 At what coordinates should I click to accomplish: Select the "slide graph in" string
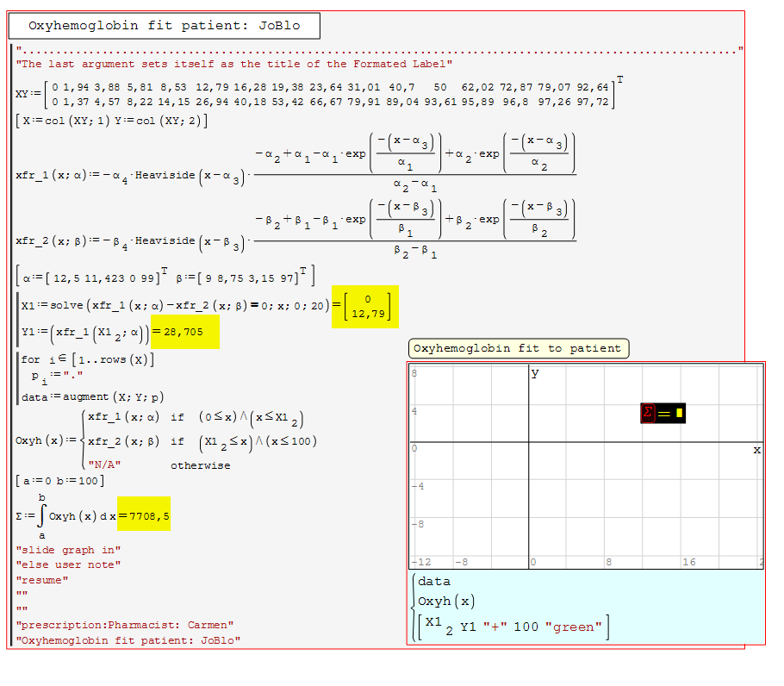pyautogui.click(x=69, y=550)
